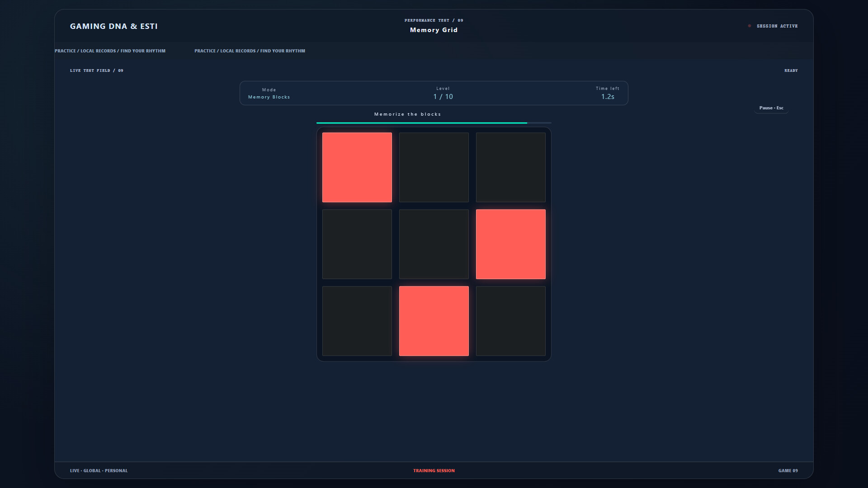Click the Memory Blocks mode value

[x=269, y=97]
